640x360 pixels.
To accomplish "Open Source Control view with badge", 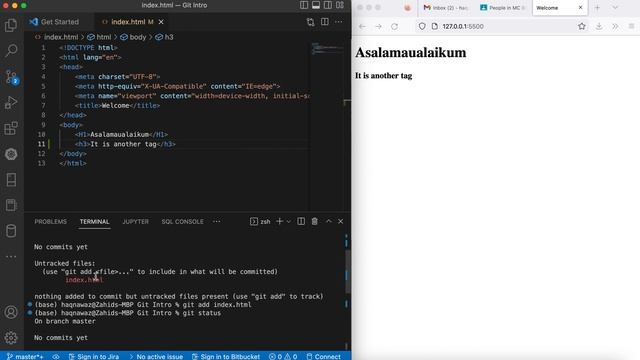I will pos(11,77).
